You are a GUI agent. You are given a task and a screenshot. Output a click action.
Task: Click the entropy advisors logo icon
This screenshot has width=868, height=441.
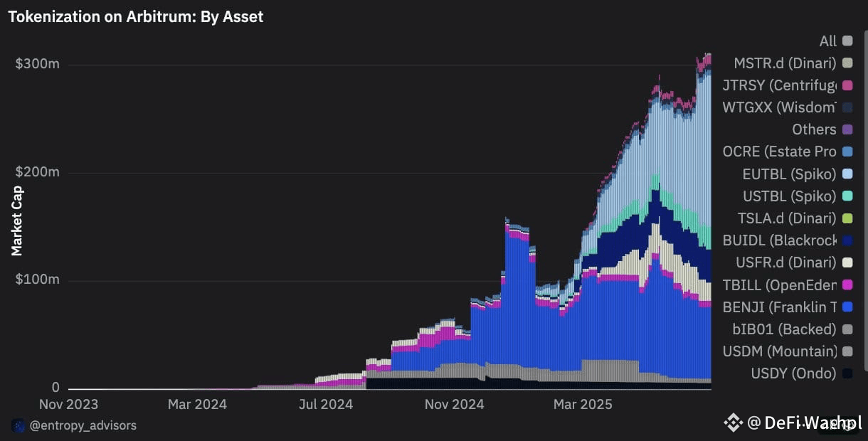pyautogui.click(x=18, y=425)
